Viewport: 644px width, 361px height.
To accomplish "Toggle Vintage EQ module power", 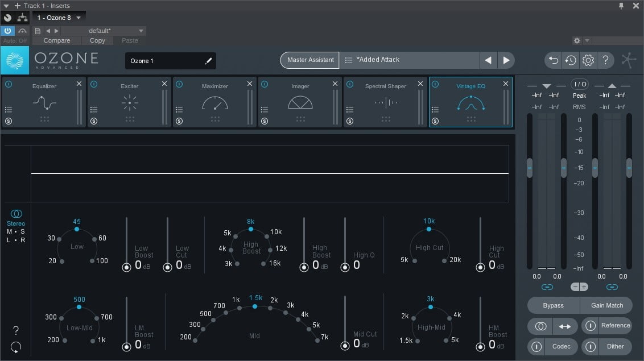I will (x=435, y=84).
